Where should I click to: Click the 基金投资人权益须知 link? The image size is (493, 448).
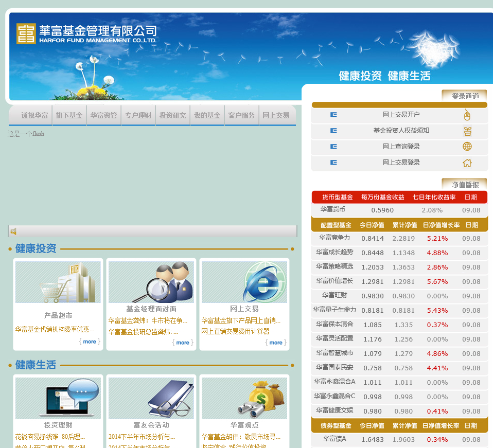coord(401,131)
